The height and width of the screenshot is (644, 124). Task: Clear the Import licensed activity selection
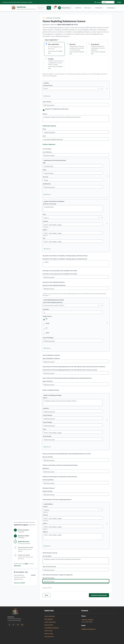tap(99, 89)
